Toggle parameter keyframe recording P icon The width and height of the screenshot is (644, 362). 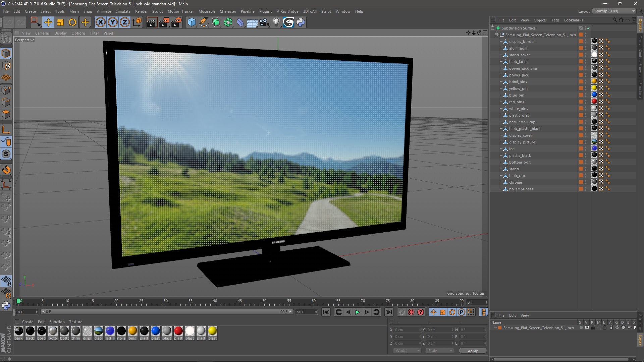pyautogui.click(x=462, y=312)
